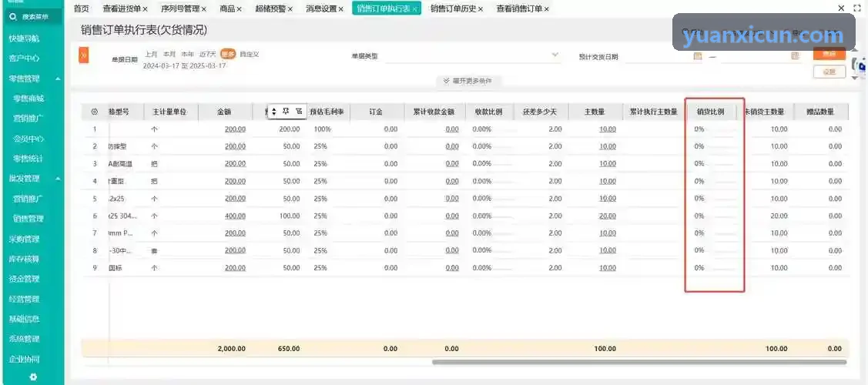Viewport: 868px width, 385px height.
Task: Close the 超储预警 tab
Action: click(290, 9)
